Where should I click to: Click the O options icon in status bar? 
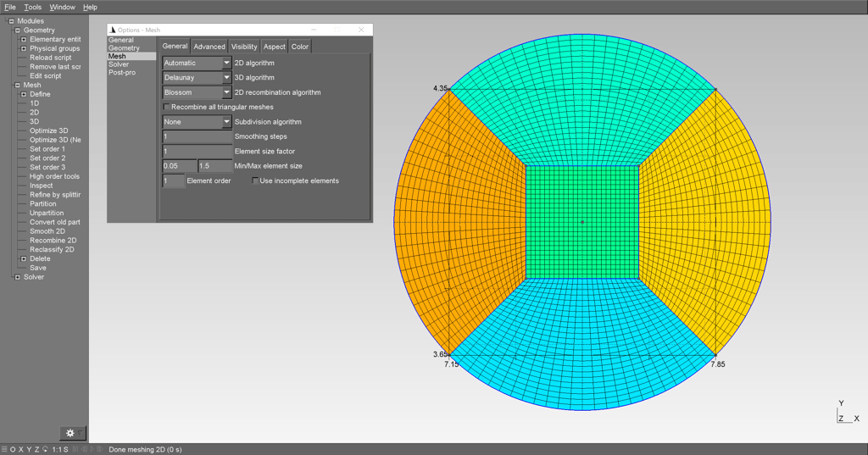click(12, 449)
